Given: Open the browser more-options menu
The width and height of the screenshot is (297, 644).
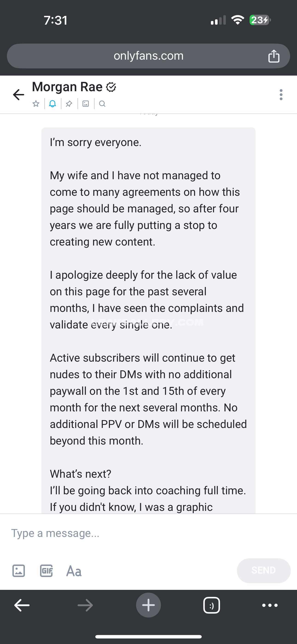Looking at the screenshot, I should coord(270,605).
